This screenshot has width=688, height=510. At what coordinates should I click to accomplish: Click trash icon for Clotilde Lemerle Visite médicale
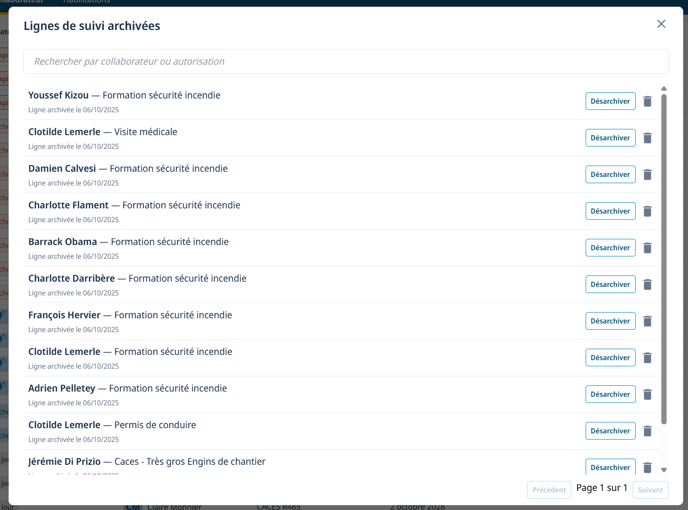[x=647, y=138]
